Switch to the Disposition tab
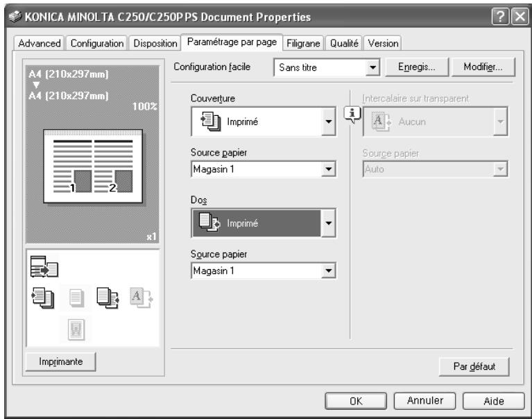Image resolution: width=532 pixels, height=419 pixels. [155, 44]
